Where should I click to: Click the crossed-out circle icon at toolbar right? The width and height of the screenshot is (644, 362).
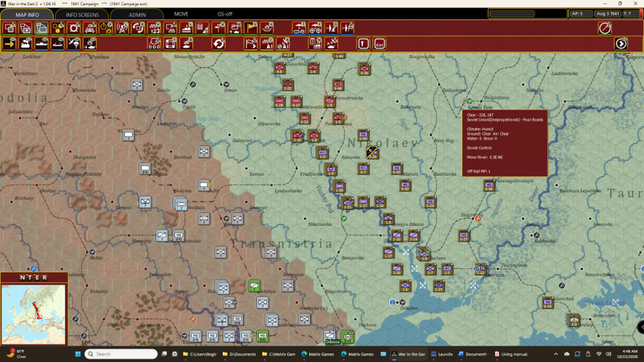[605, 28]
